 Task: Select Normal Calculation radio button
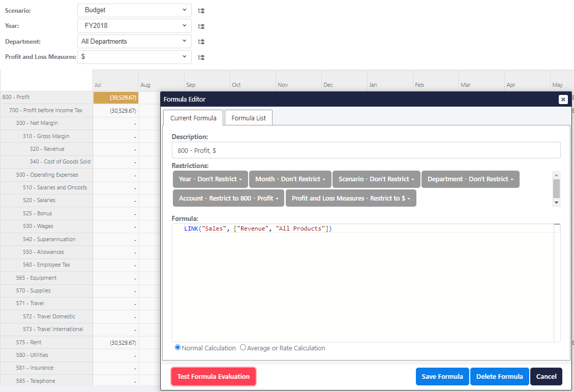pos(177,348)
